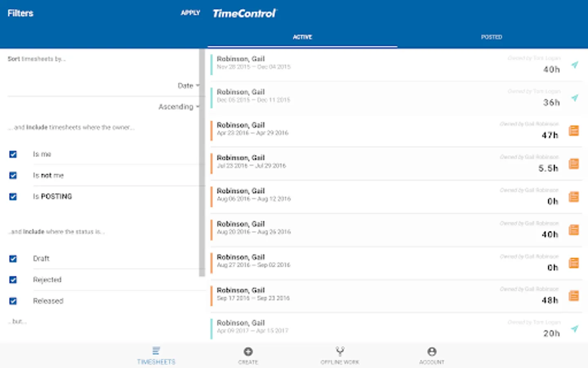The height and width of the screenshot is (368, 588).
Task: Select the 5.5h total of the Jul 23 2016 timesheet
Action: (548, 168)
